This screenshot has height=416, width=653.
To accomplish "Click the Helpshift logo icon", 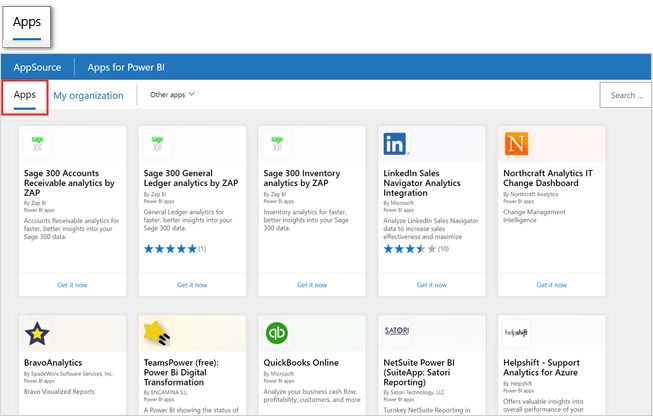I will coord(516,333).
